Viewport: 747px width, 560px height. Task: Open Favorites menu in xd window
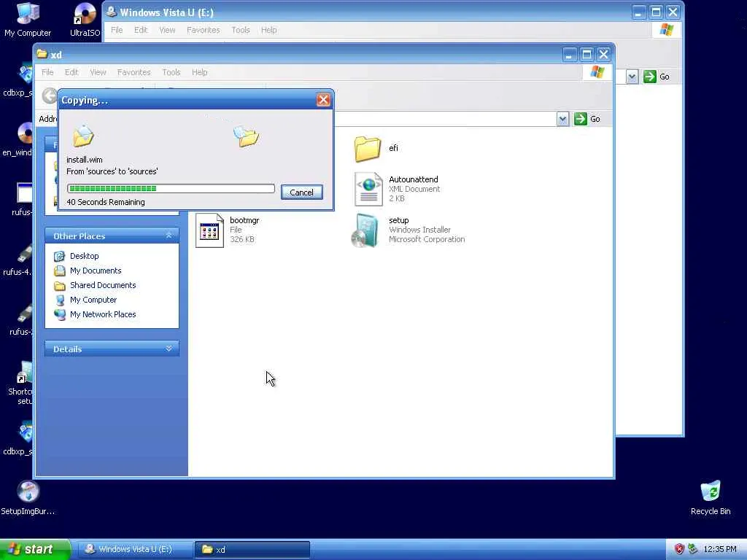134,72
